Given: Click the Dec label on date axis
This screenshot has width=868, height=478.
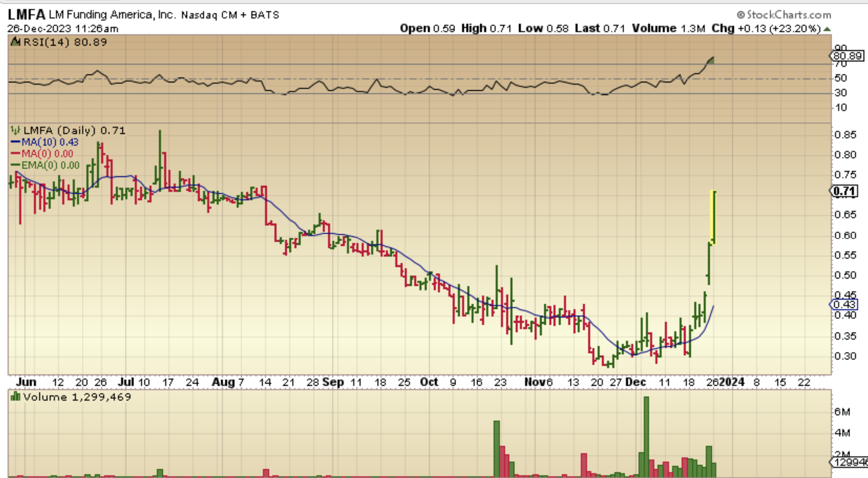Looking at the screenshot, I should click(636, 382).
